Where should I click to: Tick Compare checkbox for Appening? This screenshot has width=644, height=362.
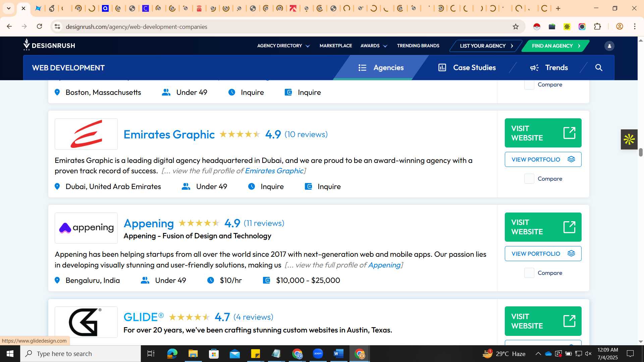[x=529, y=273]
